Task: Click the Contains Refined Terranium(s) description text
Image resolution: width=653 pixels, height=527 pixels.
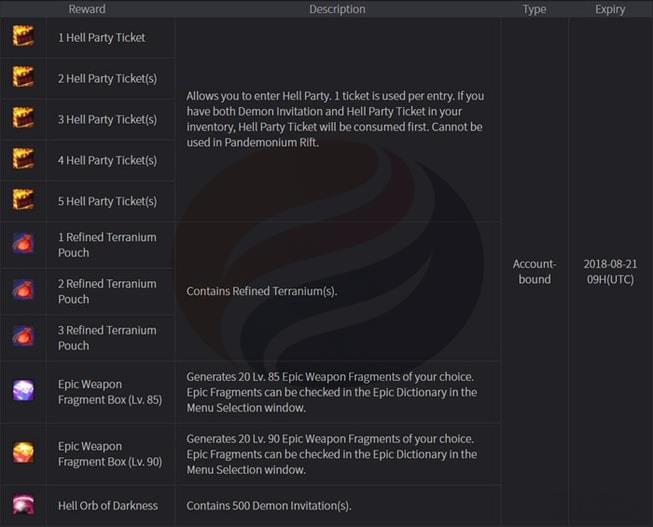Action: click(x=262, y=292)
